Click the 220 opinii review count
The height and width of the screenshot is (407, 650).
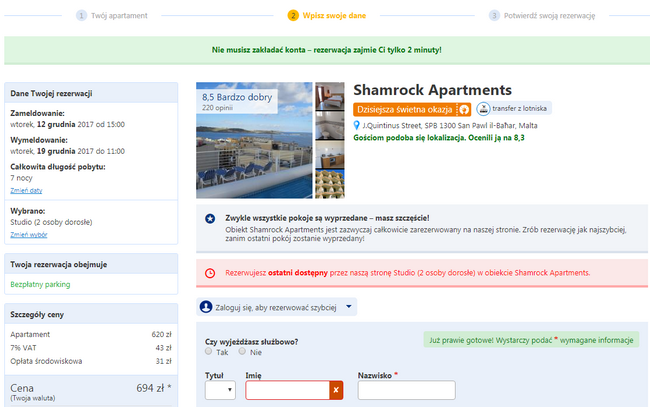click(217, 108)
